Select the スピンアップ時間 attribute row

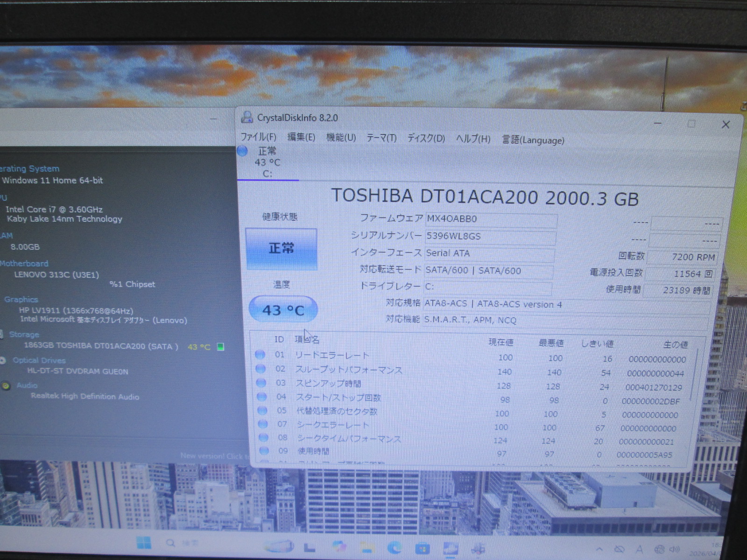point(329,384)
